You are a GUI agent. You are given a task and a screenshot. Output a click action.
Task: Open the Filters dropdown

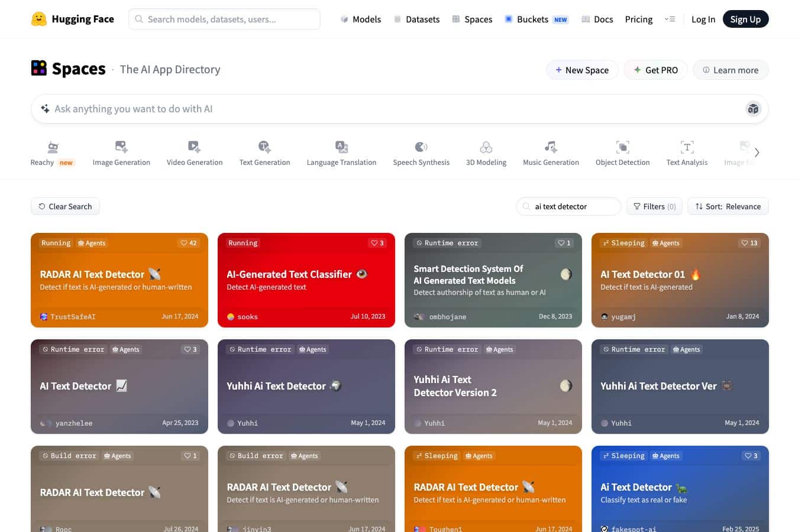[x=654, y=206]
